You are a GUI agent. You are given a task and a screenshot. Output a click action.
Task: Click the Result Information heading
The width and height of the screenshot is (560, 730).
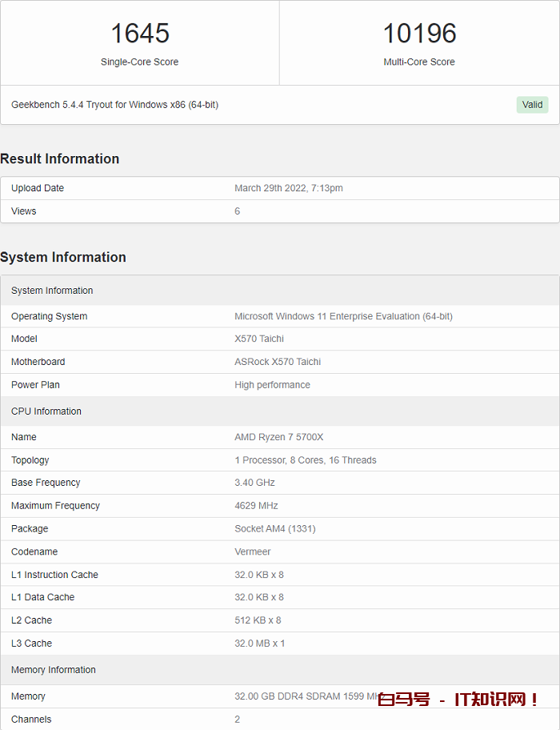[x=60, y=158]
